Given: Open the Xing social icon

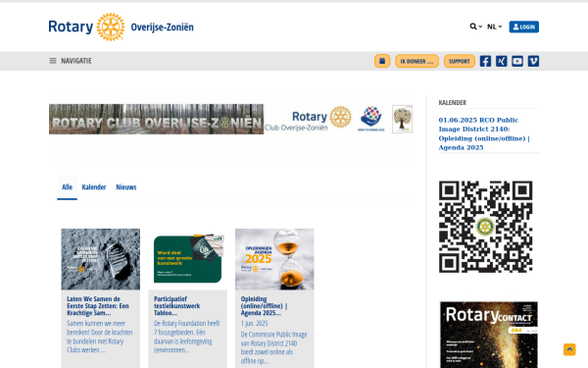Looking at the screenshot, I should coord(502,61).
